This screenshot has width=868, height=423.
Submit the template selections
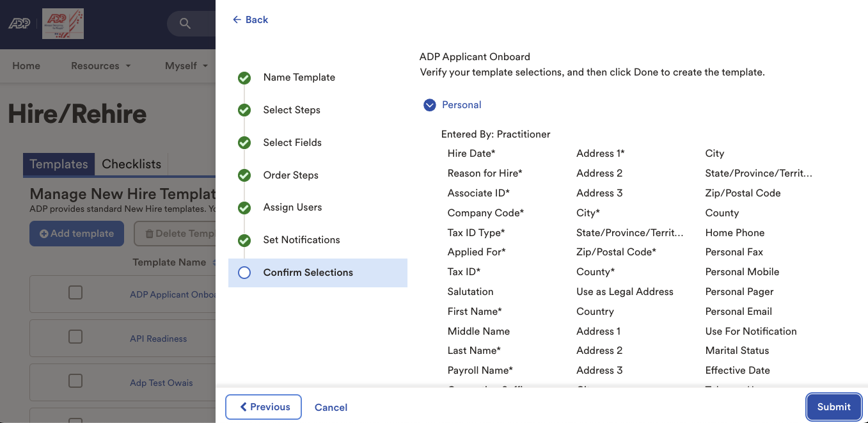point(833,406)
